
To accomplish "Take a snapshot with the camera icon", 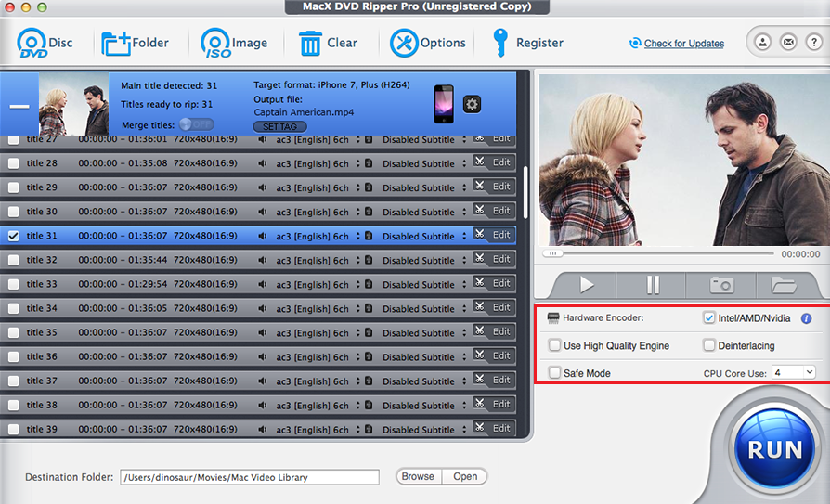I will pos(721,285).
